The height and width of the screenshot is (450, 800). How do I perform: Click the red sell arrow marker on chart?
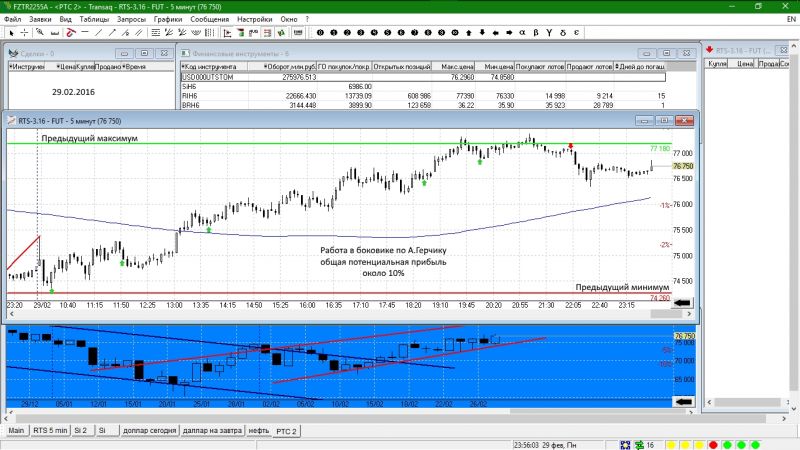570,146
